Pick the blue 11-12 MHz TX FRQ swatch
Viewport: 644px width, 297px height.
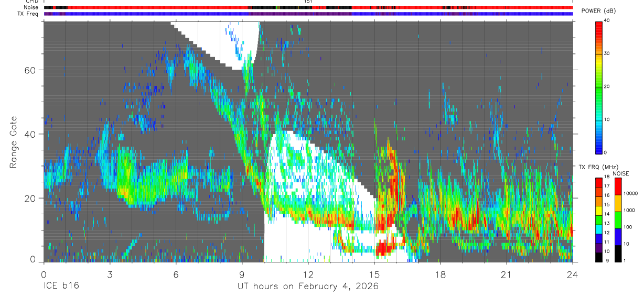pyautogui.click(x=598, y=238)
